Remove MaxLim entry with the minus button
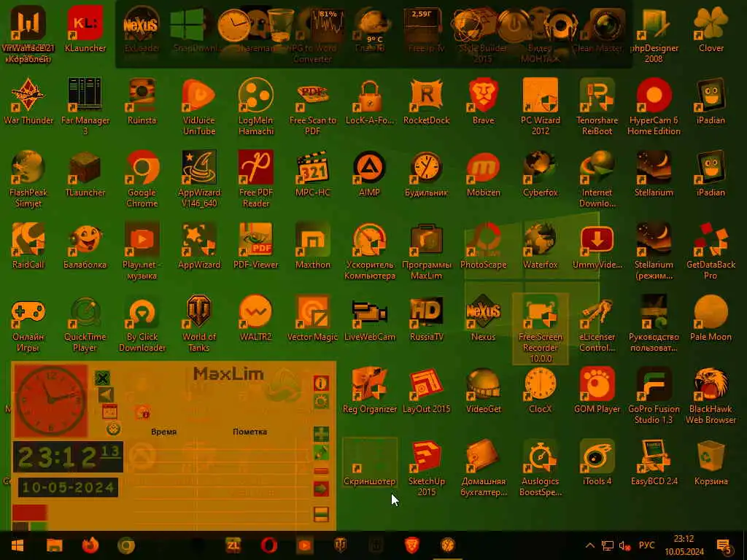Viewport: 747px width, 560px height. [x=322, y=471]
